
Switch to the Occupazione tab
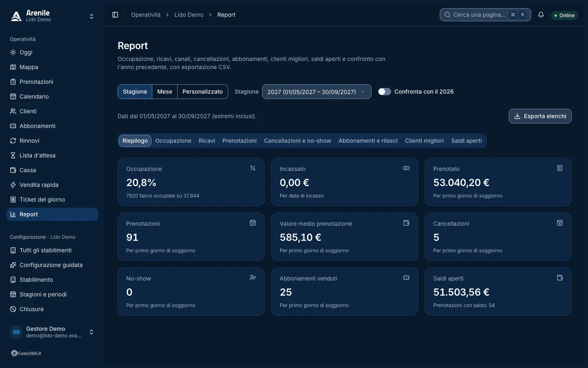173,141
